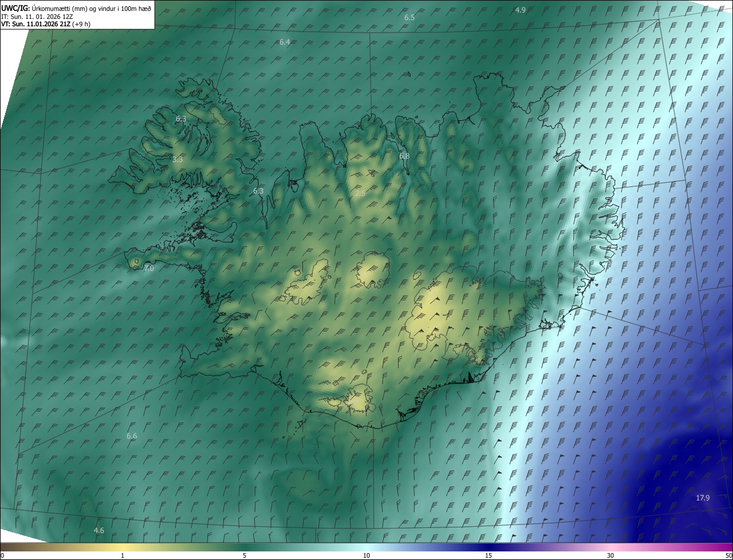Screen dimensions: 733x560
Task: Click the 7.0 value label near Snæfellsnes
Action: click(149, 268)
